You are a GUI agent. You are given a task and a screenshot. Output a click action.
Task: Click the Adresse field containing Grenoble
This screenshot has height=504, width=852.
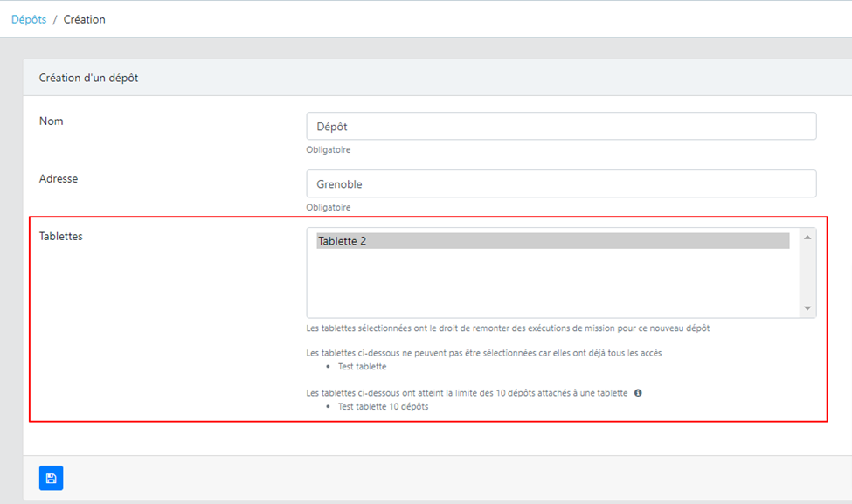(561, 184)
